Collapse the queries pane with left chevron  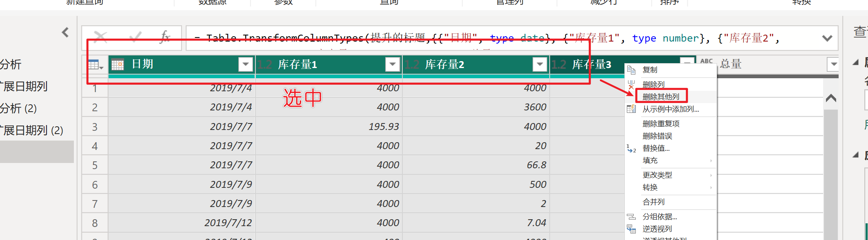pos(65,32)
